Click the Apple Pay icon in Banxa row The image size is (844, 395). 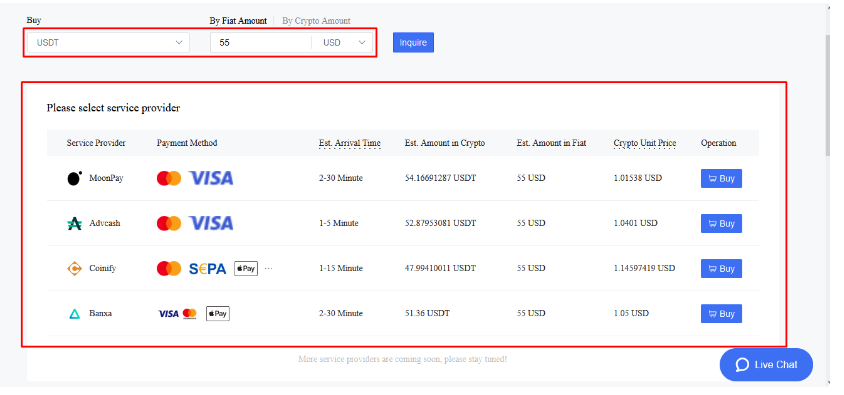tap(218, 313)
